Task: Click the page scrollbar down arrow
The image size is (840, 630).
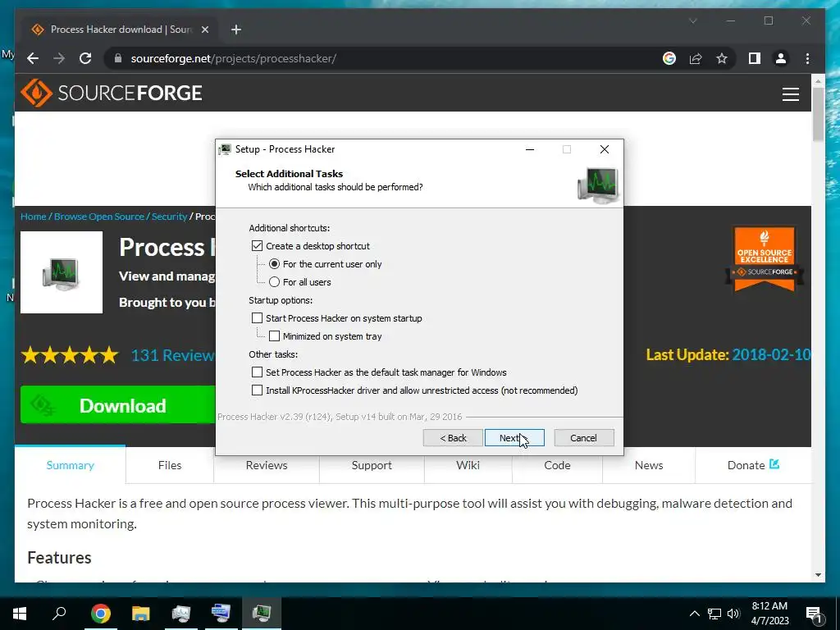Action: [818, 575]
